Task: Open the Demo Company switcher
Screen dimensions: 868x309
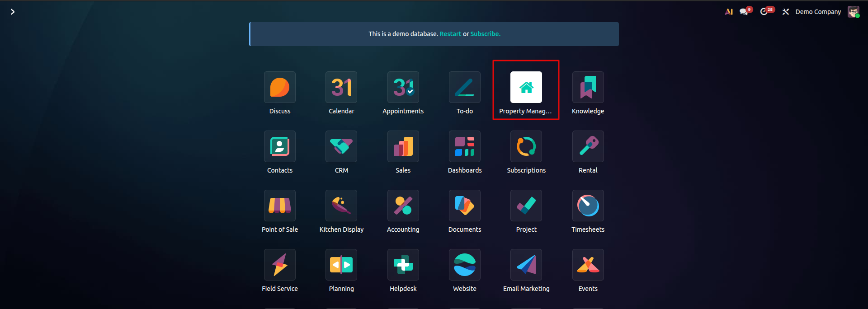Action: tap(818, 12)
